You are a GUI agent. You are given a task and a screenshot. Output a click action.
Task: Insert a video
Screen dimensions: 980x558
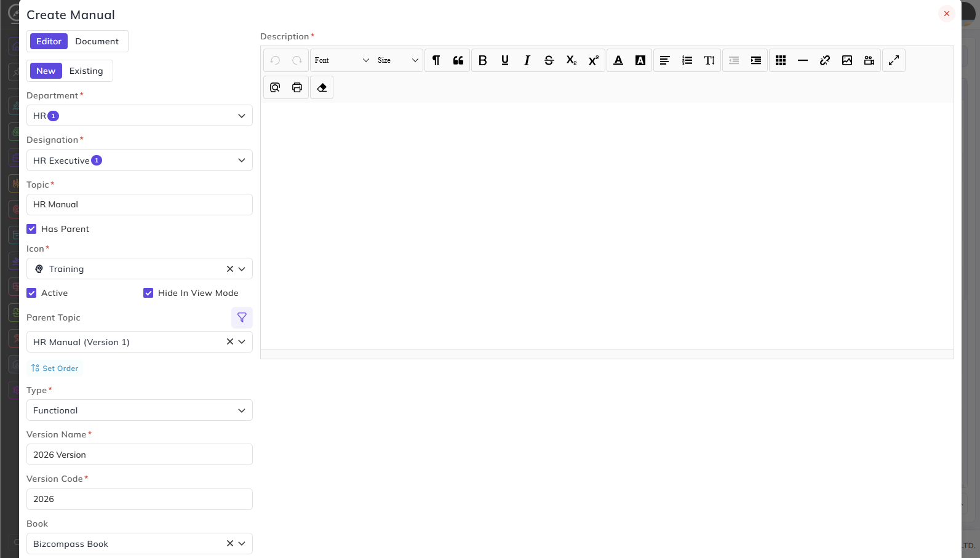point(869,60)
